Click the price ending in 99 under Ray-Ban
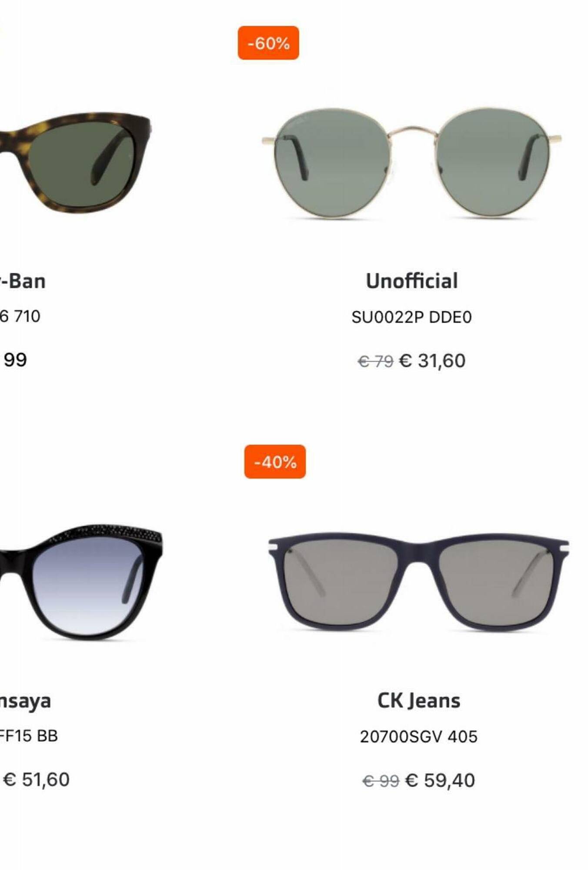588x870 pixels. click(15, 360)
